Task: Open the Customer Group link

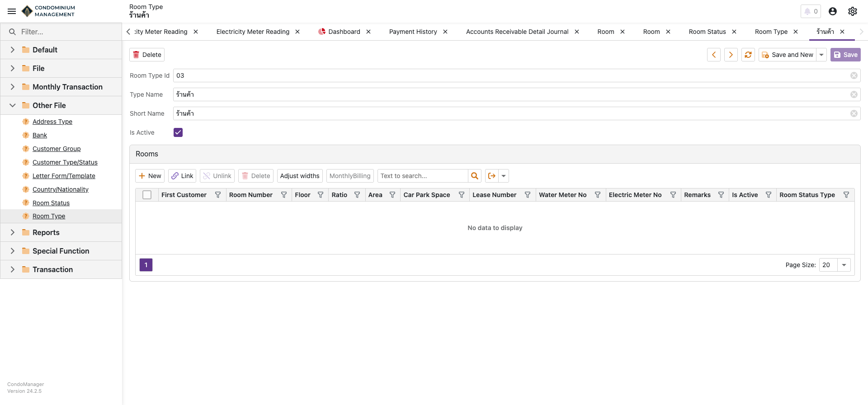Action: tap(57, 149)
